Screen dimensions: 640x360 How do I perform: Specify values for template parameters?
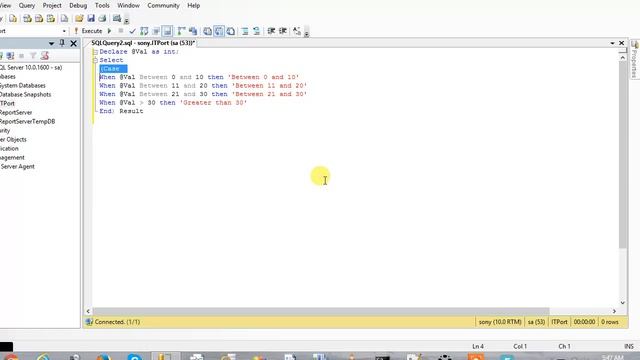point(297,31)
